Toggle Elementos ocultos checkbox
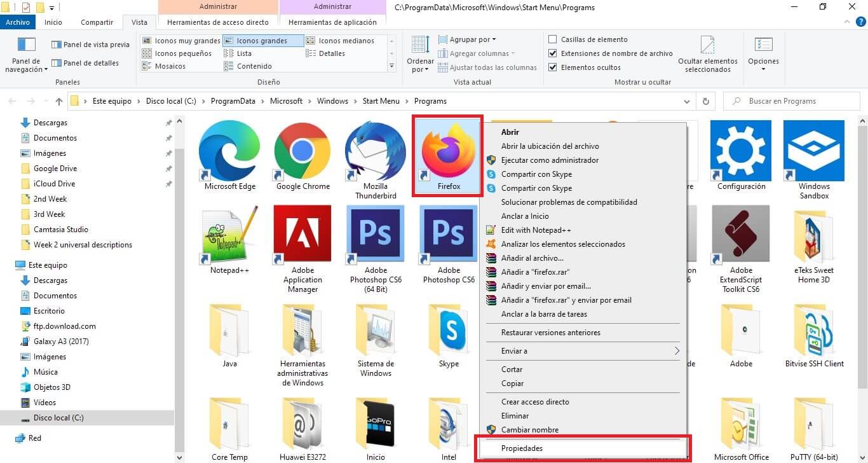Screen dimensions: 868x463 [x=553, y=67]
